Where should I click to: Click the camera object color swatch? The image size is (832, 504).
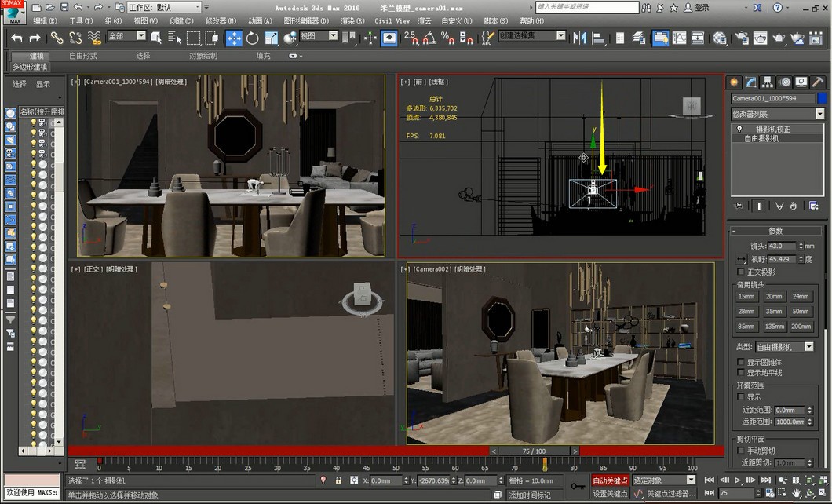point(821,99)
